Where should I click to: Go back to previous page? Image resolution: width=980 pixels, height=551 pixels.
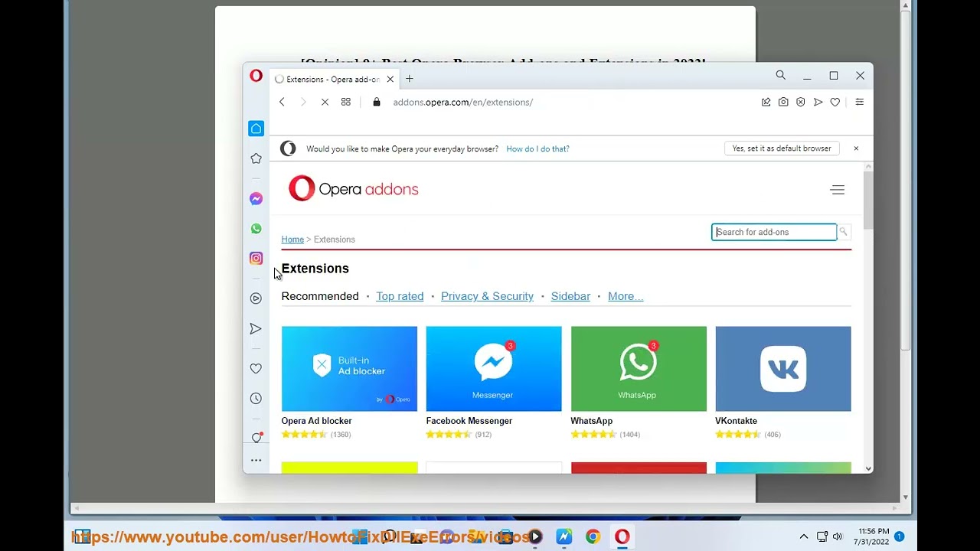[x=282, y=102]
